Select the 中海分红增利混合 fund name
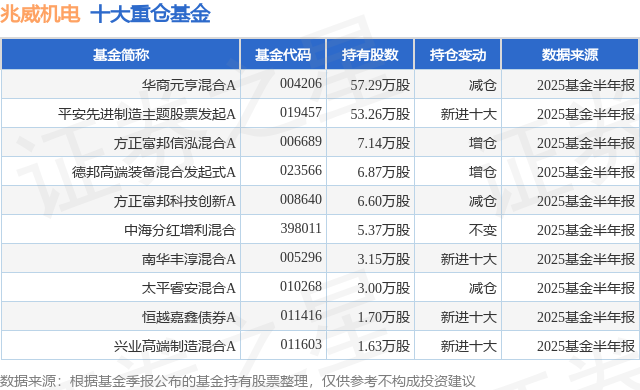Image resolution: width=640 pixels, height=390 pixels. coord(180,230)
